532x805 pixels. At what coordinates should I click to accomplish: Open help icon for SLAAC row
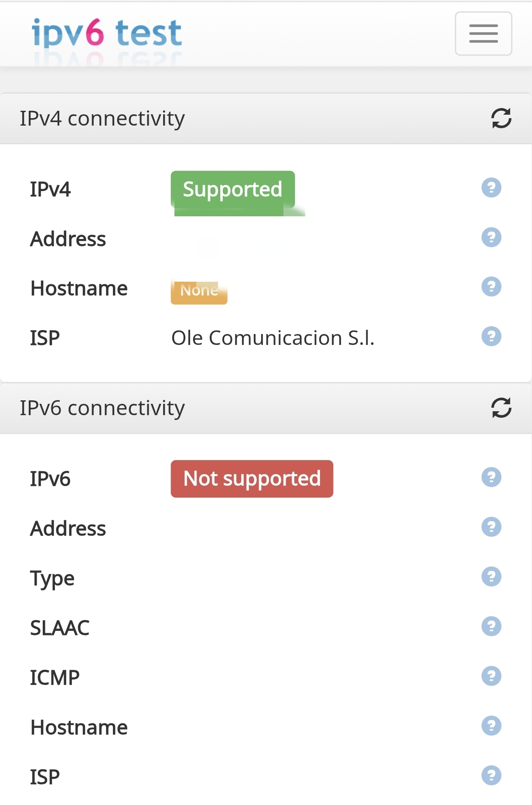click(x=491, y=627)
